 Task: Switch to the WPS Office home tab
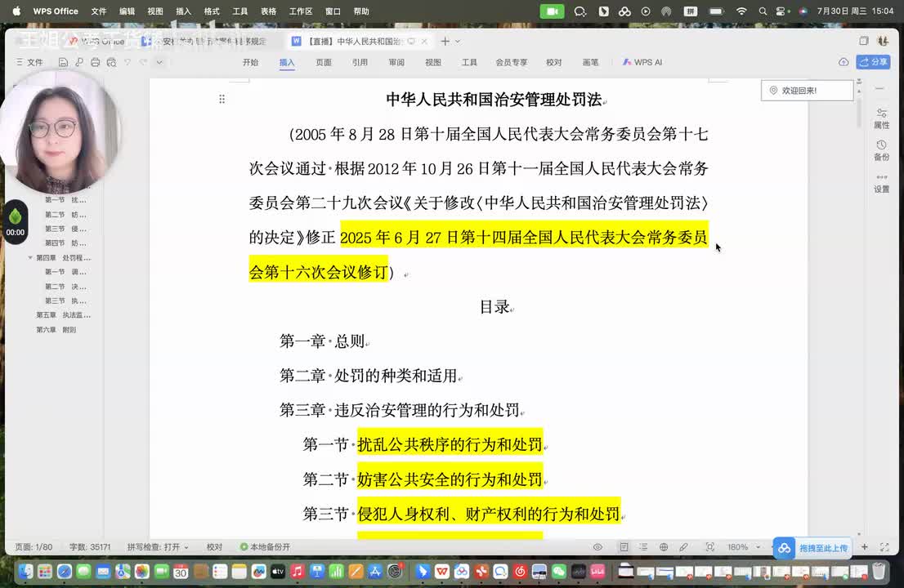[x=96, y=42]
